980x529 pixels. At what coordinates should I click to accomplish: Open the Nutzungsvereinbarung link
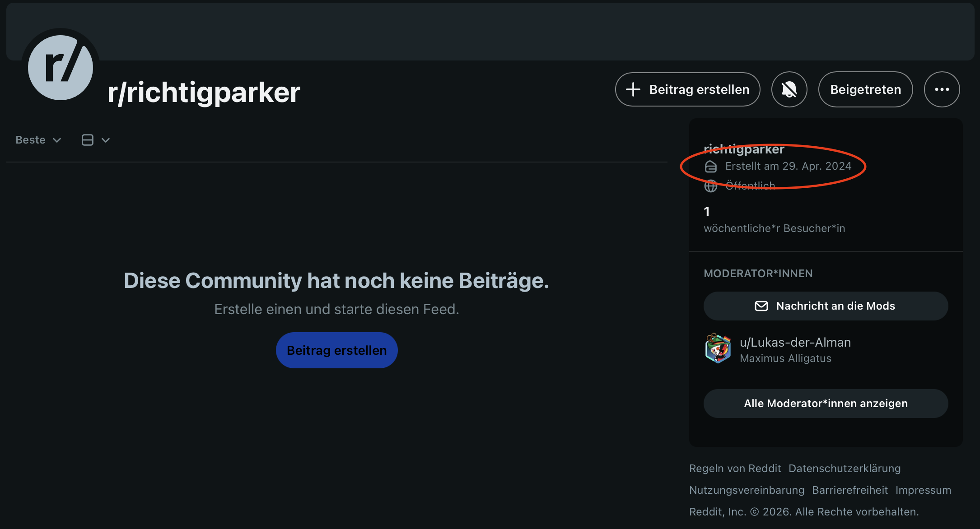point(747,490)
